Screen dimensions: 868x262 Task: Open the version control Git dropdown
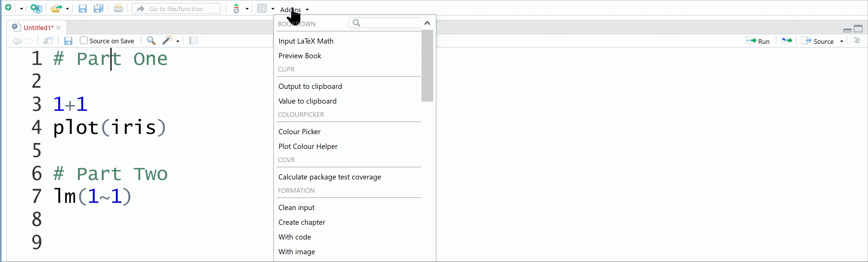[x=247, y=9]
